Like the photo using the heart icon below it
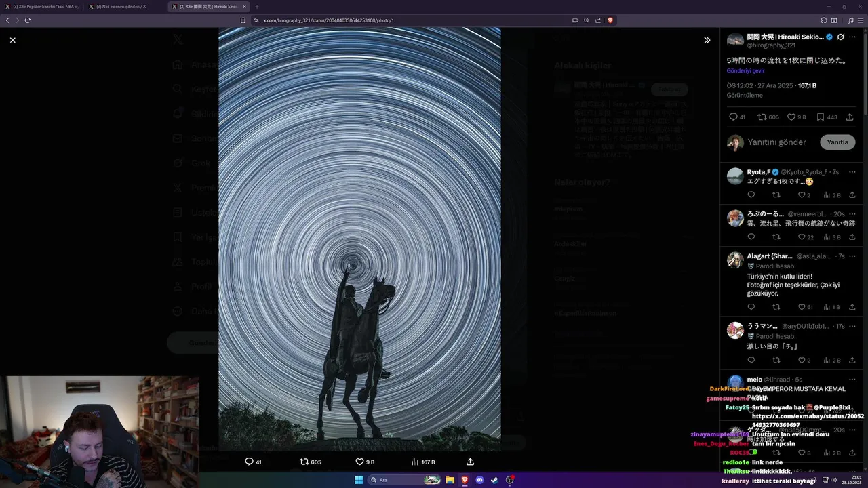This screenshot has height=488, width=868. point(359,462)
